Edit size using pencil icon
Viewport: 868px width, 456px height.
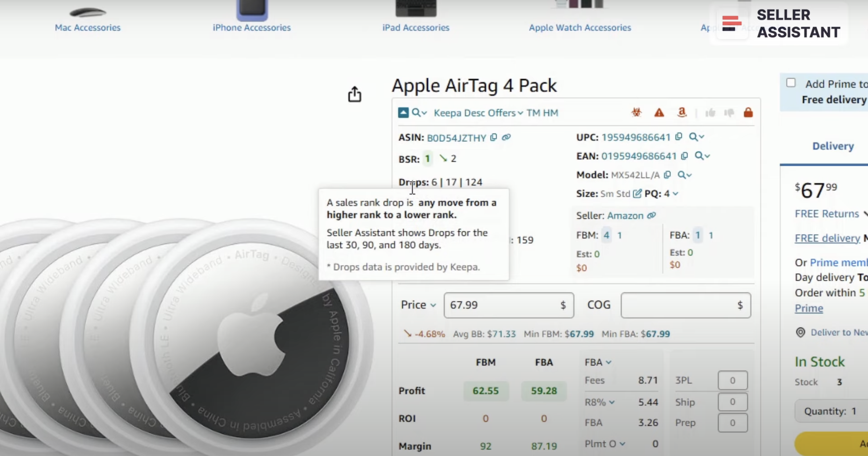click(x=637, y=194)
